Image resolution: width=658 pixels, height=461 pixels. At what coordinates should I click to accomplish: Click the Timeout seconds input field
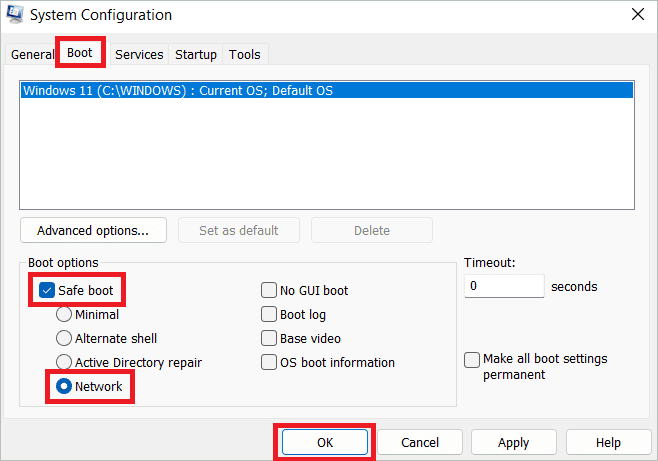(504, 286)
